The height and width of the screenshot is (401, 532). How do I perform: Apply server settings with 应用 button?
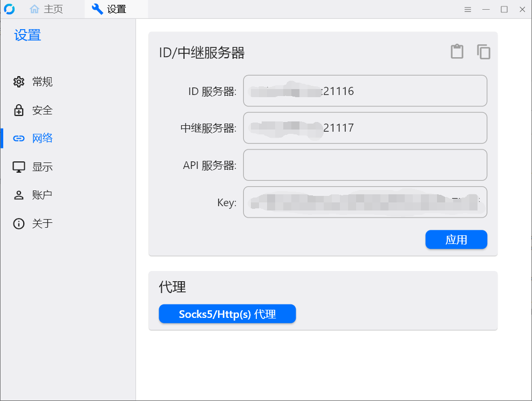[456, 240]
